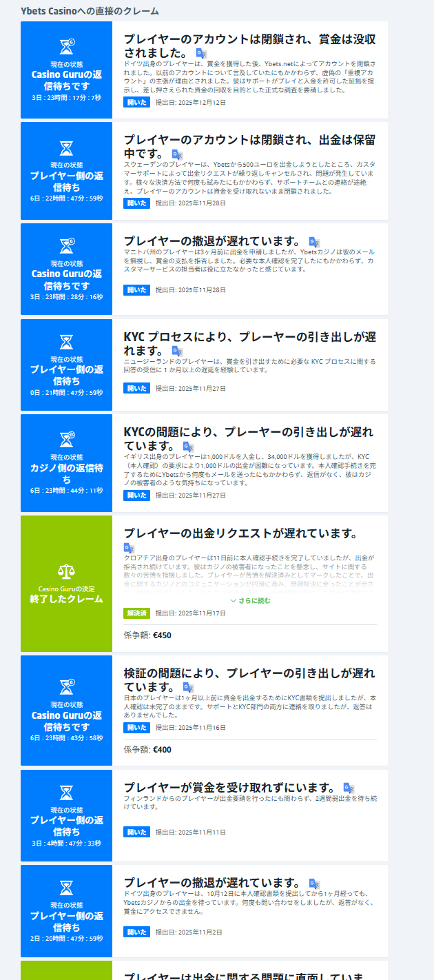
Task: Click the date 提出日: 2025年12月12日
Action: [x=191, y=103]
